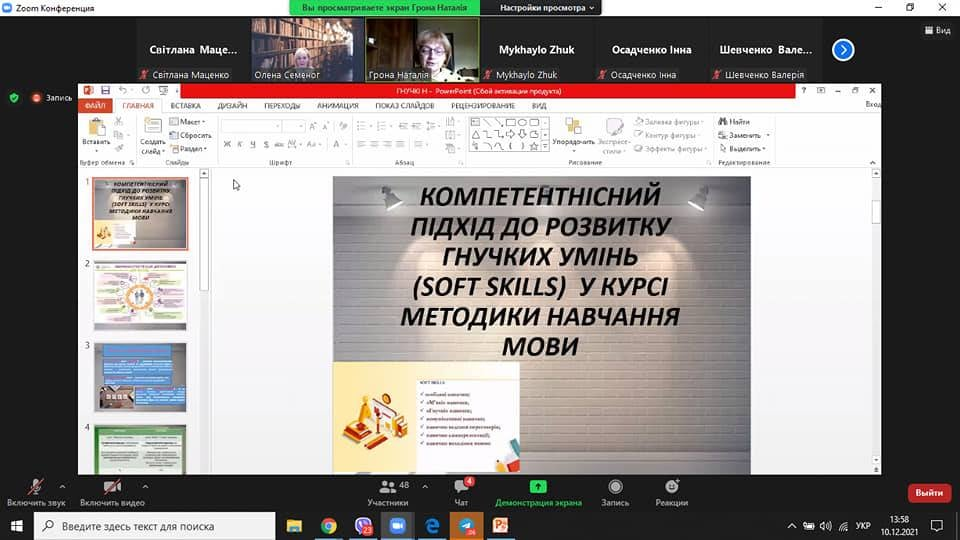Unmute microphone with Включить звук
The width and height of the screenshot is (960, 540).
(x=36, y=490)
